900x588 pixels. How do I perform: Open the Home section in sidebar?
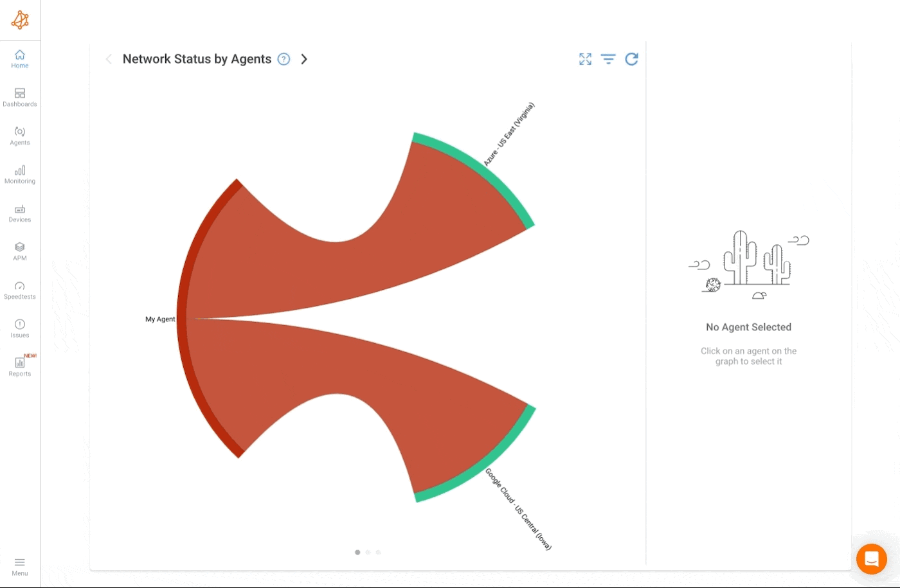(x=19, y=59)
